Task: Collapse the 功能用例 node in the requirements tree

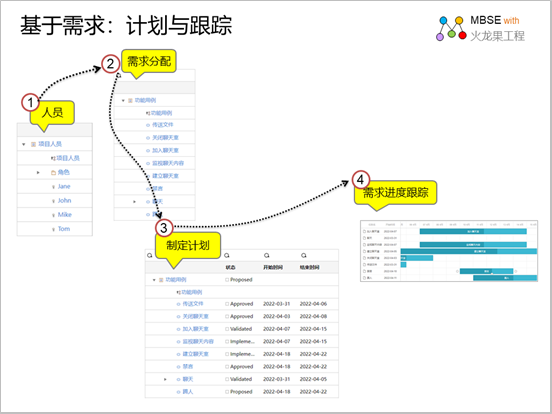Action: point(123,101)
